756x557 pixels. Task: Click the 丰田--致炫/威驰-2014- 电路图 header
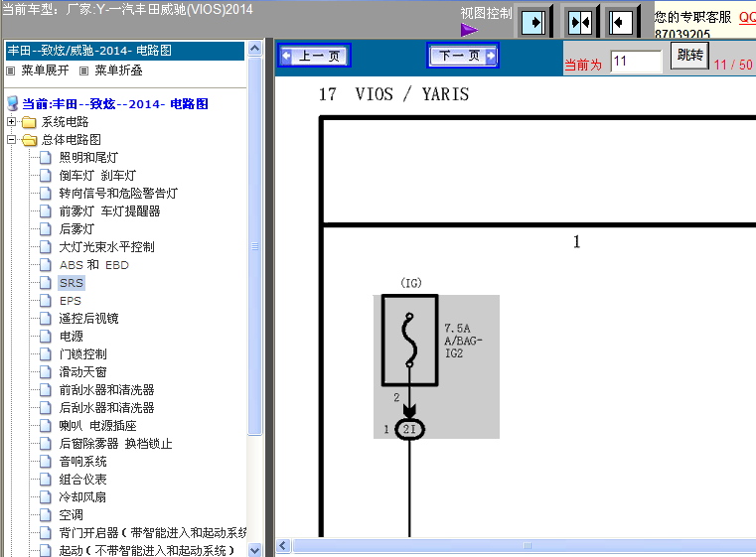tap(125, 51)
